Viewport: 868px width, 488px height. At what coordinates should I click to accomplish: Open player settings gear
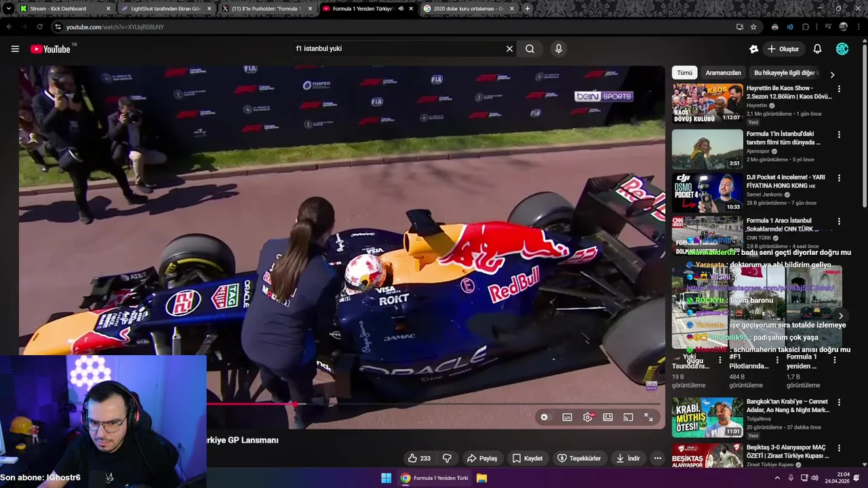tap(588, 418)
